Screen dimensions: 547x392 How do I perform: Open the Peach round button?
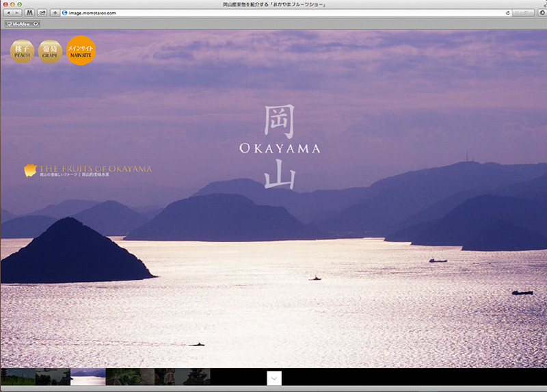[x=23, y=51]
